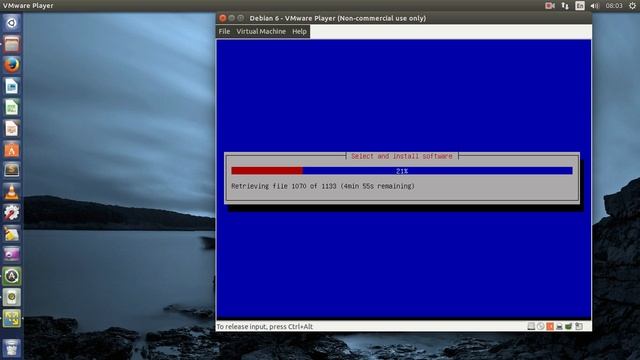Open the clock showing 08:03

pos(613,6)
